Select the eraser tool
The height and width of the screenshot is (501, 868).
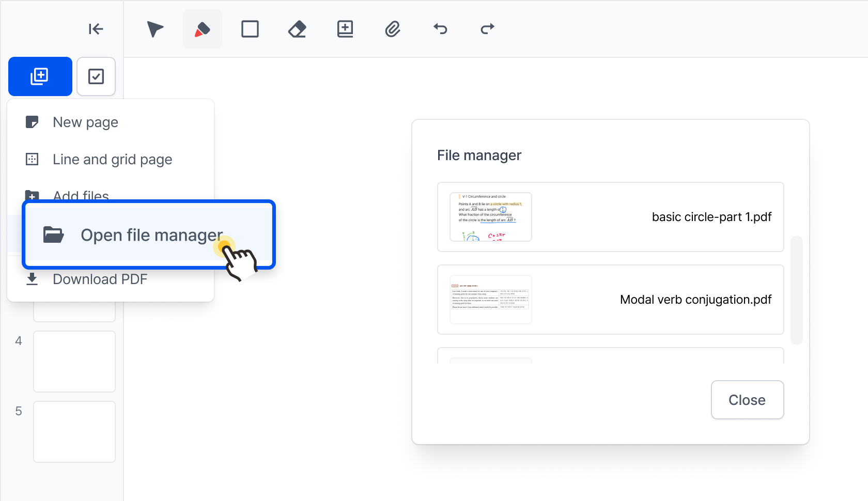point(297,29)
